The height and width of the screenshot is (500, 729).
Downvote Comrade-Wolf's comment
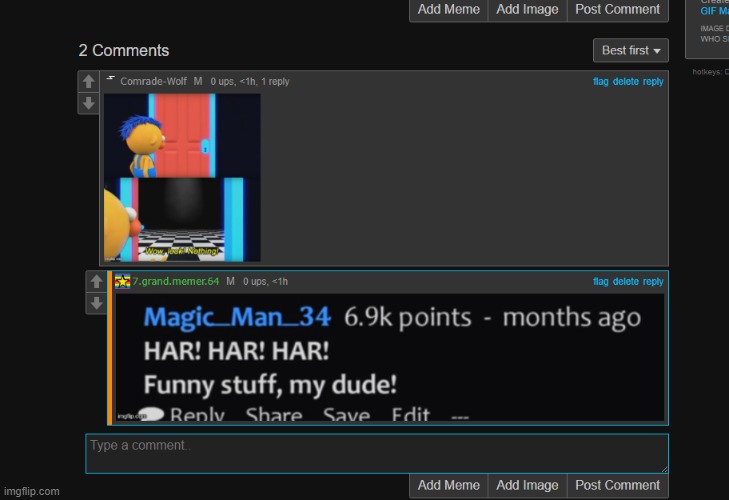click(89, 103)
